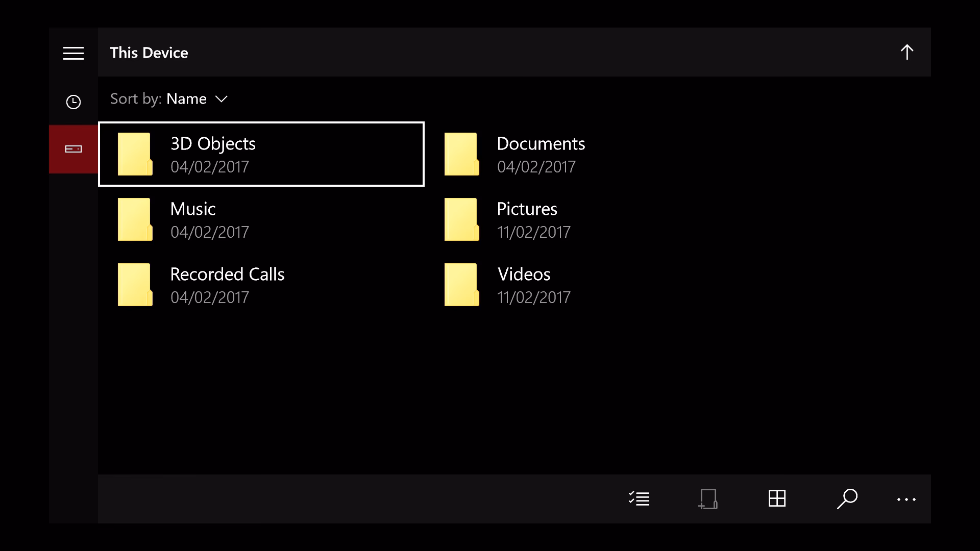
Task: Open the more options ellipsis icon
Action: 906,499
